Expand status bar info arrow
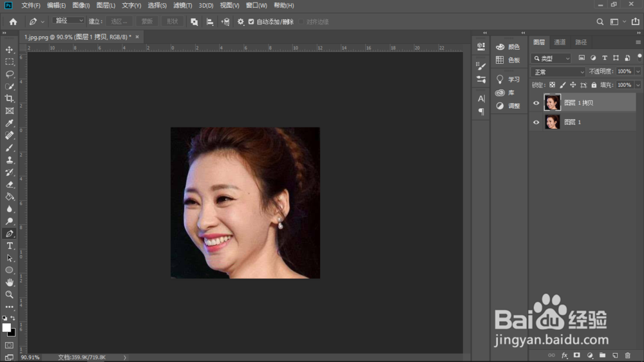 [x=125, y=357]
